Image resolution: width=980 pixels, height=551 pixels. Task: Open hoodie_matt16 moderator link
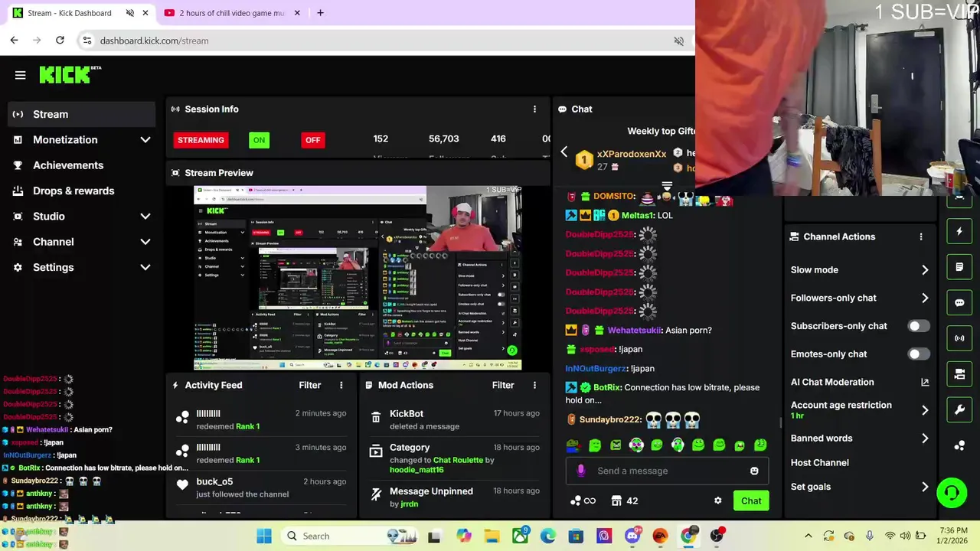pyautogui.click(x=416, y=470)
